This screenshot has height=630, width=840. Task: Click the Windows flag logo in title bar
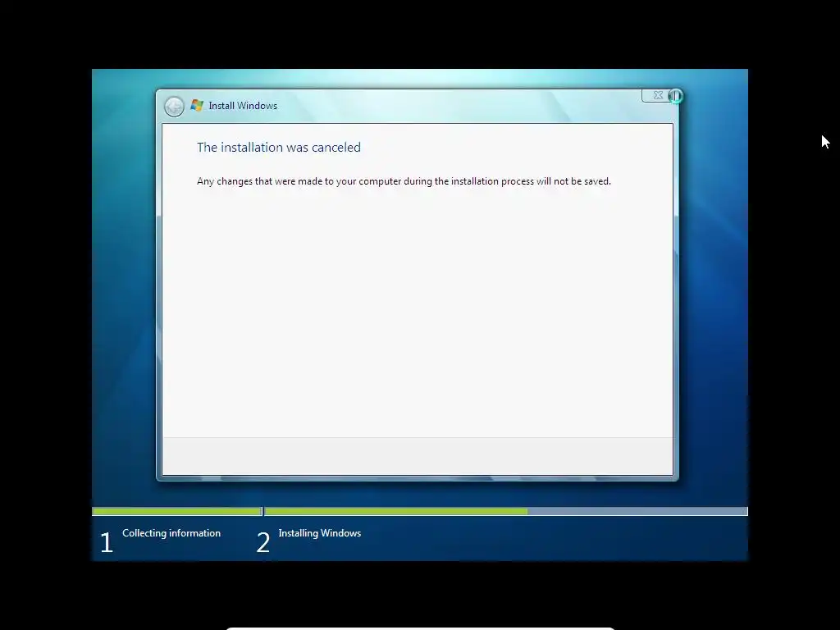pyautogui.click(x=197, y=106)
